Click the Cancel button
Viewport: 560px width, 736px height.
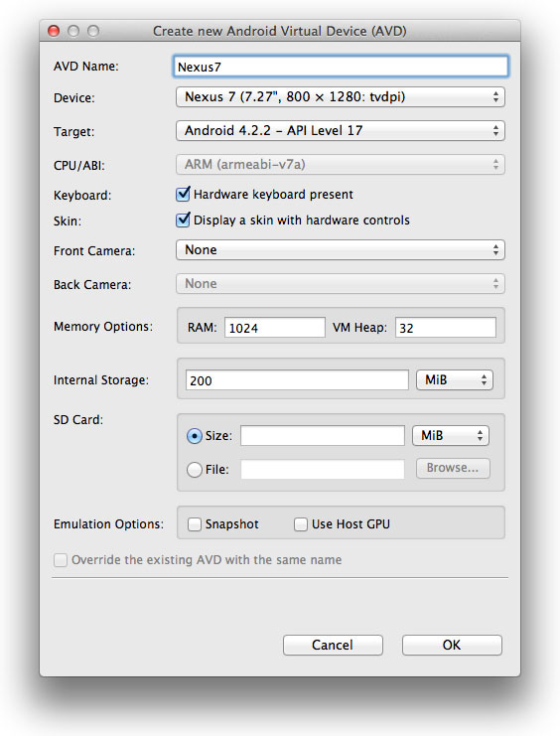click(x=333, y=645)
